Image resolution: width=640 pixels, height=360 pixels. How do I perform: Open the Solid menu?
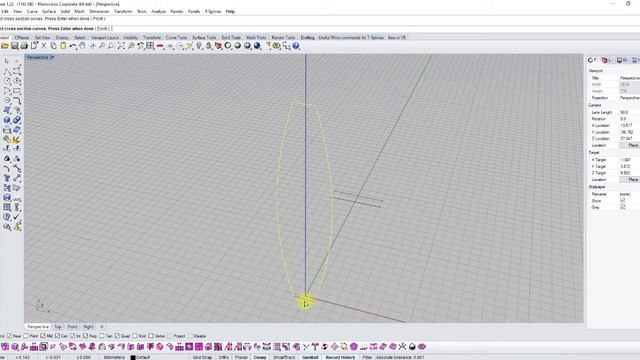[65, 11]
